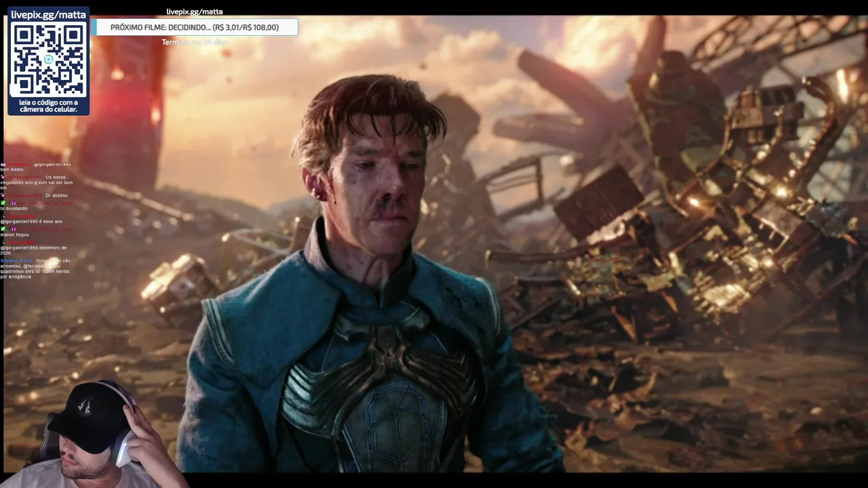
Task: Click chat message 'Os novos vingadores ano q vem'
Action: pyautogui.click(x=37, y=182)
